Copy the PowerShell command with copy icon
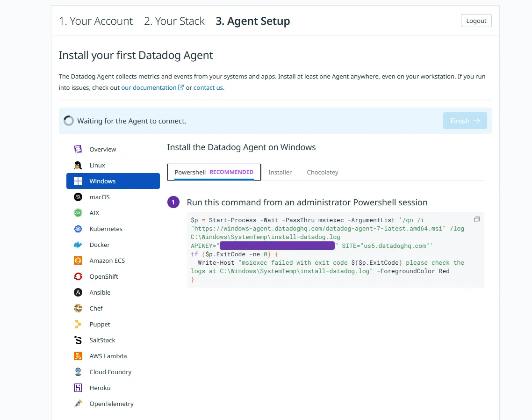This screenshot has width=532, height=420. pyautogui.click(x=477, y=220)
